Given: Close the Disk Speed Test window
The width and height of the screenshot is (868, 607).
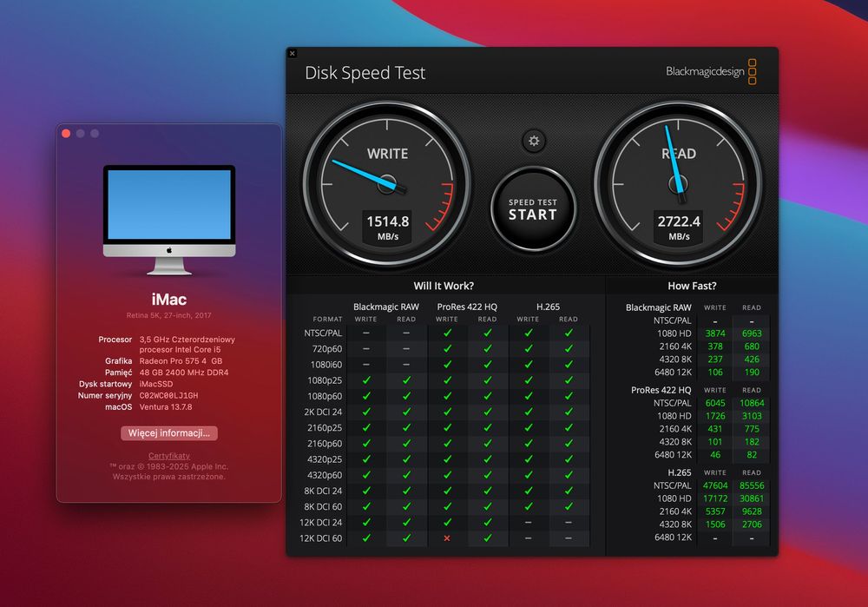Looking at the screenshot, I should pyautogui.click(x=293, y=53).
